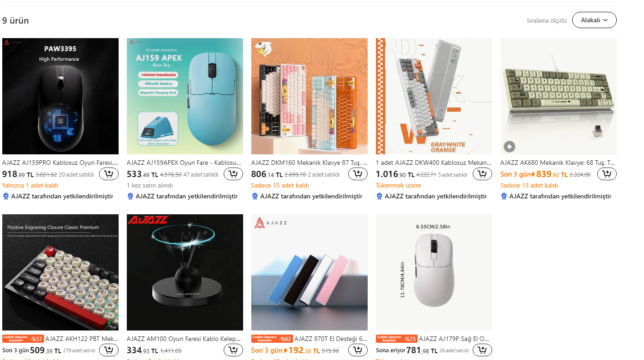The height and width of the screenshot is (360, 644).
Task: View the PAW3395 black mouse image
Action: (x=60, y=96)
